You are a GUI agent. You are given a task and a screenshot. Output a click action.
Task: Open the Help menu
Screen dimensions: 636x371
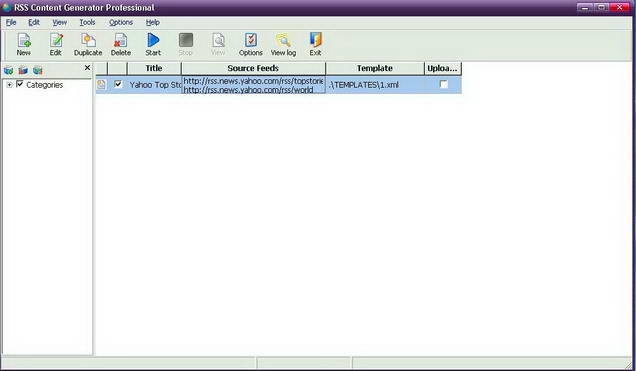click(x=153, y=22)
